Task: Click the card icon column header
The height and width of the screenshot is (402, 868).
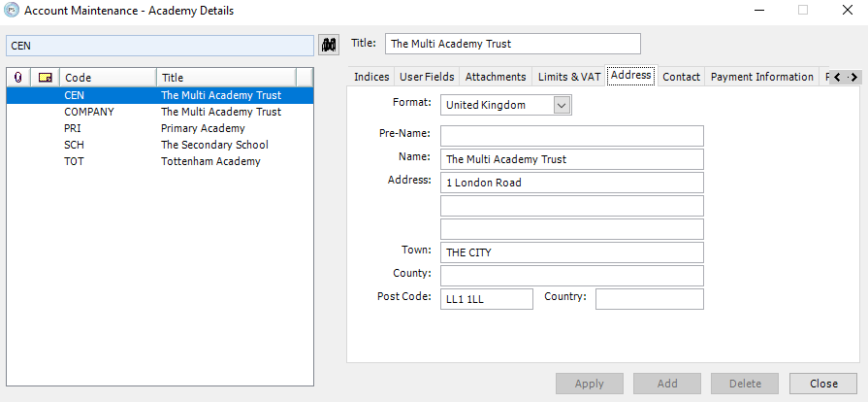Action: [x=45, y=78]
